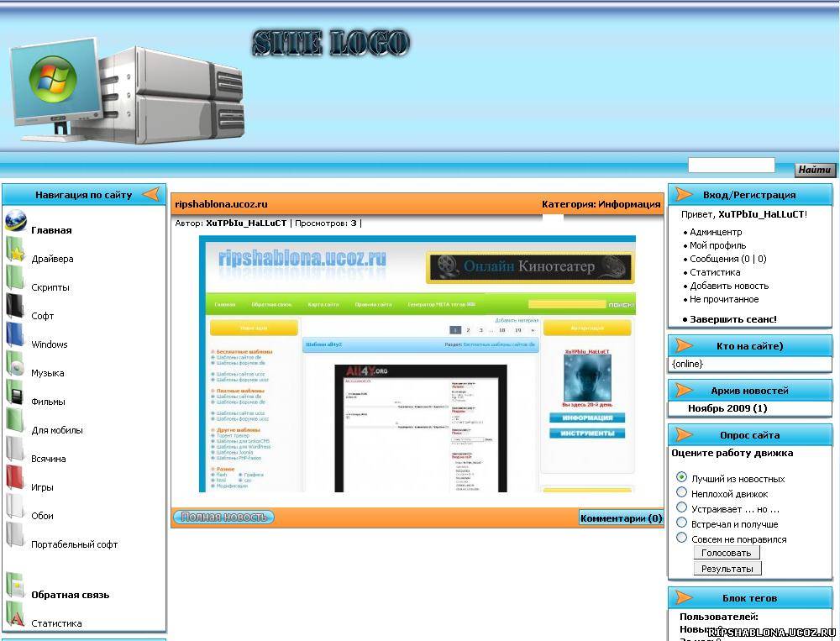Click the Найти search button
The image size is (840, 641).
(814, 170)
